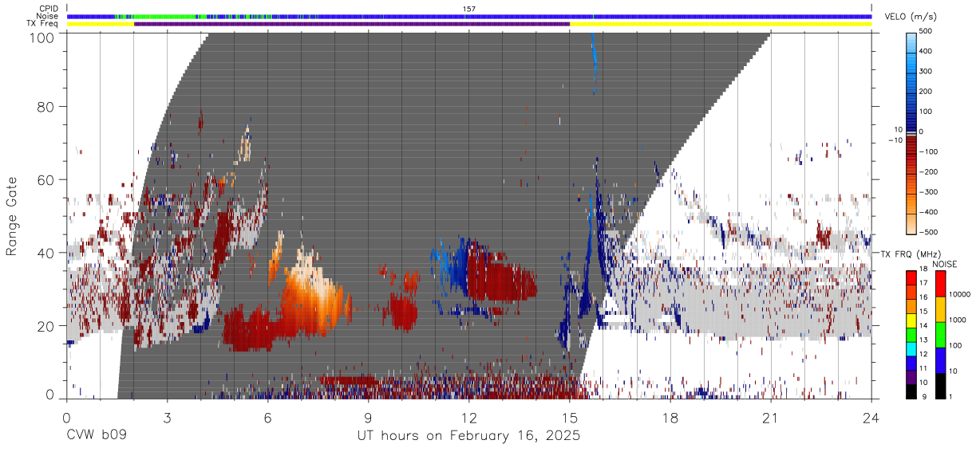Click the UT hours on February 16, 2025 title
Image resolution: width=980 pixels, height=452 pixels.
(x=468, y=437)
